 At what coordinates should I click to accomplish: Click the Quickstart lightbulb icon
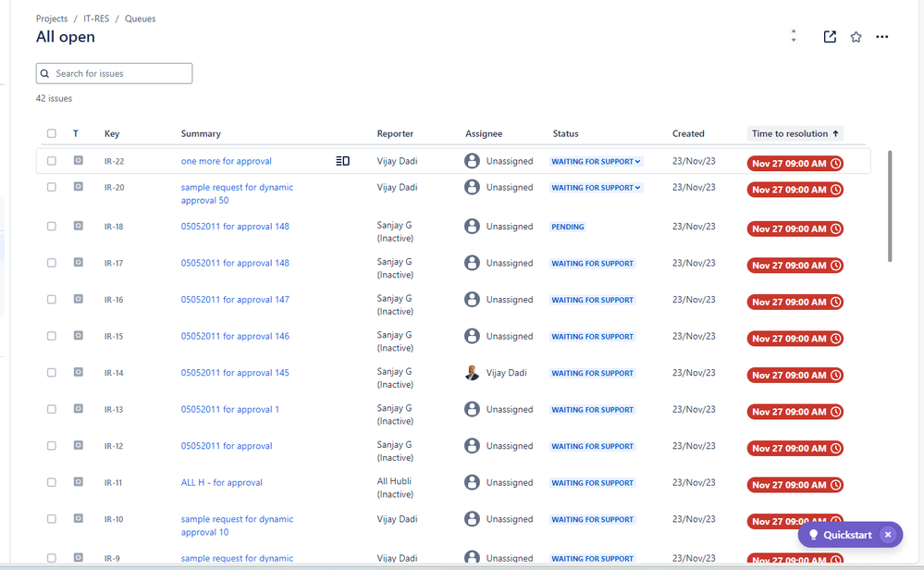point(813,535)
